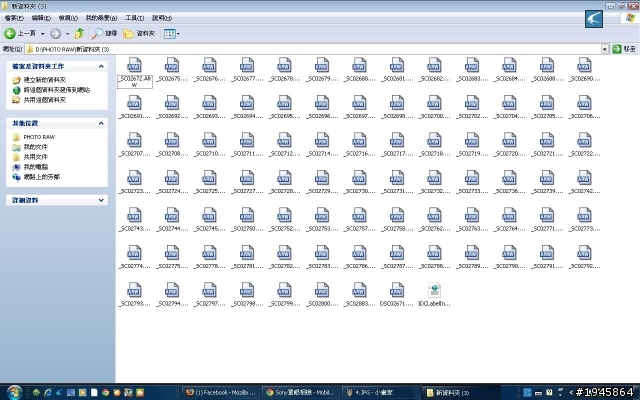Click 共用這個資料夾 link
The height and width of the screenshot is (400, 640).
44,100
